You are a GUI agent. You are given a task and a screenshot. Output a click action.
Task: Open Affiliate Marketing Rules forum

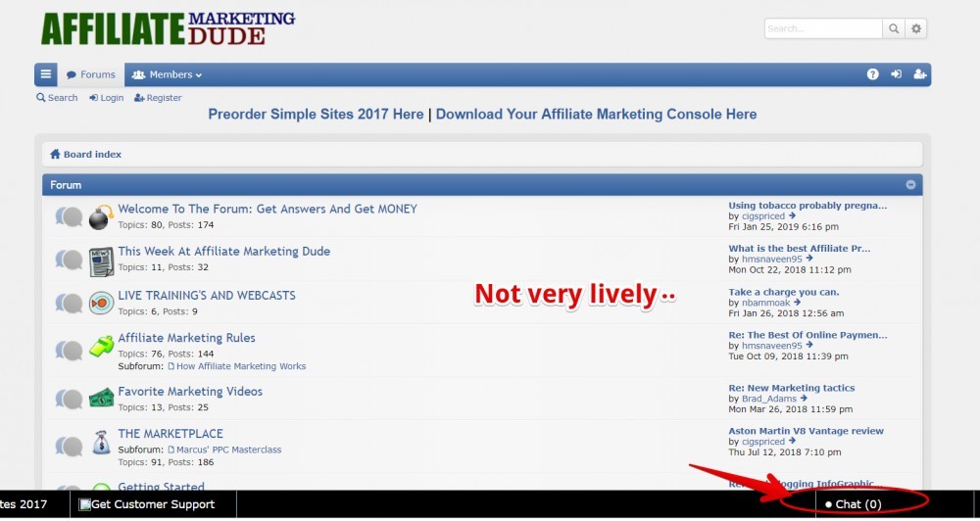pyautogui.click(x=187, y=337)
